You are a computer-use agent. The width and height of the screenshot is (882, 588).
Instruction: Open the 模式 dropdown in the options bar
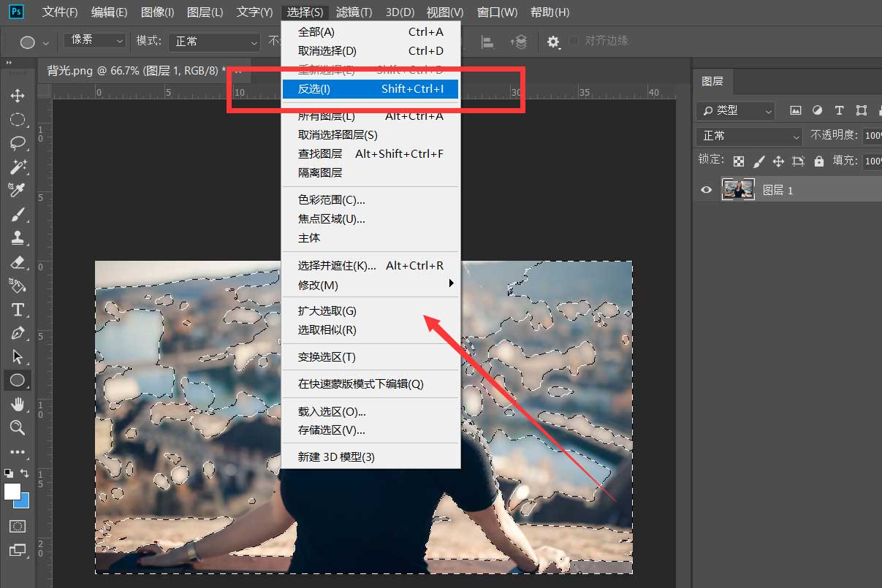click(213, 41)
